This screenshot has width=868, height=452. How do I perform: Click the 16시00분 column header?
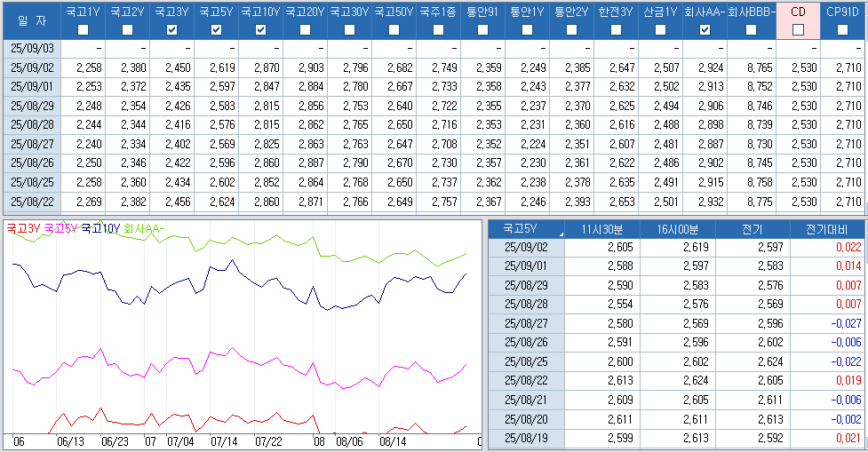coord(677,229)
